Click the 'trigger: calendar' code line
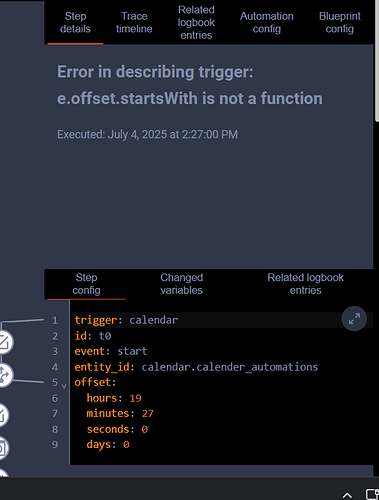Viewport: 379px width, 500px height. point(126,320)
